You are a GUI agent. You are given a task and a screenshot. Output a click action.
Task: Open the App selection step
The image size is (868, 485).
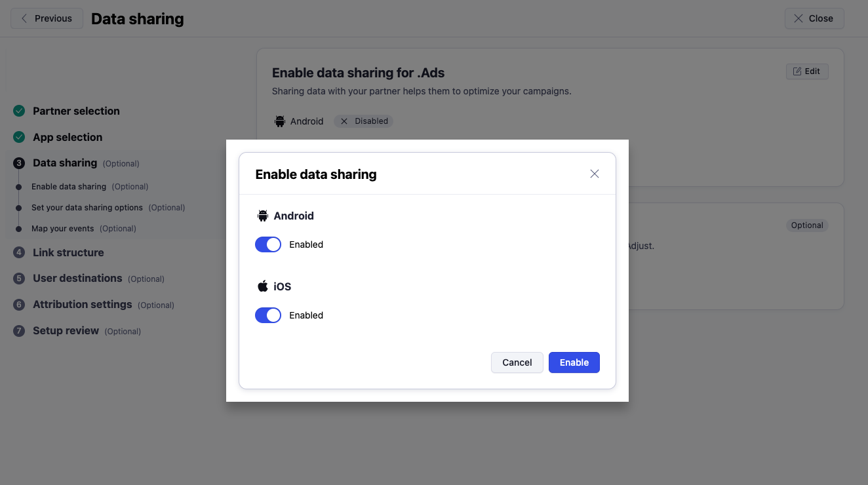pos(68,138)
